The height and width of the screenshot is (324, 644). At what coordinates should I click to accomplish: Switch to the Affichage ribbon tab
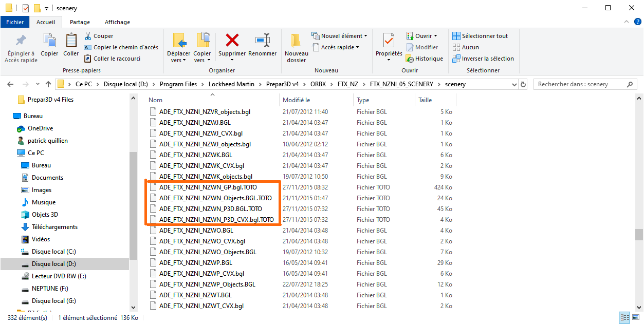(117, 22)
